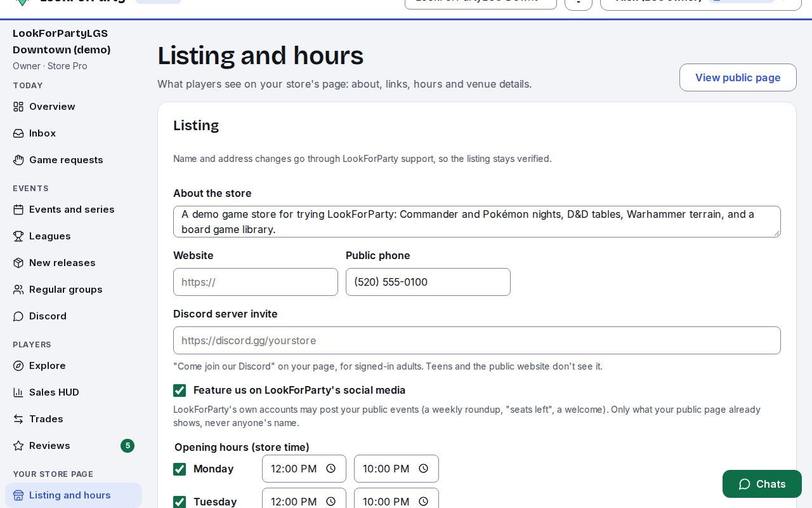Untick Feature us on social media checkbox
Image resolution: width=812 pixels, height=508 pixels.
tap(180, 390)
